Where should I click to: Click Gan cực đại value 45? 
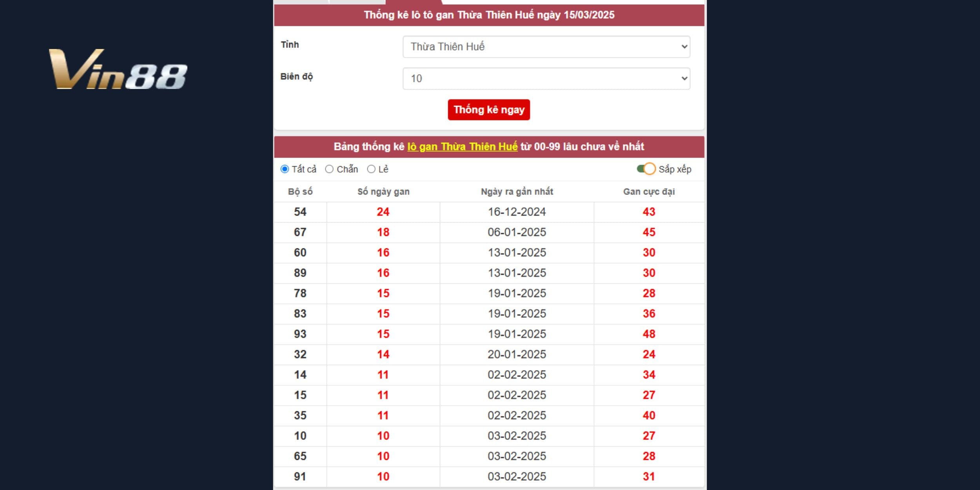tap(649, 232)
